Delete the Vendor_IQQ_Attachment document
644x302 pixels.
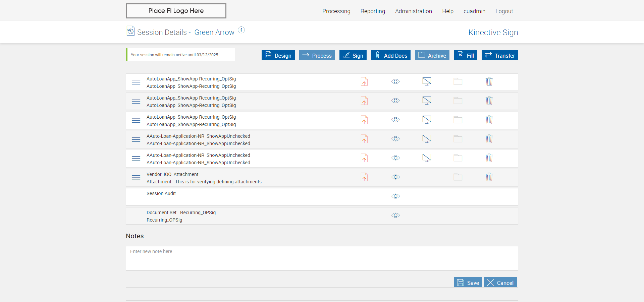tap(489, 177)
